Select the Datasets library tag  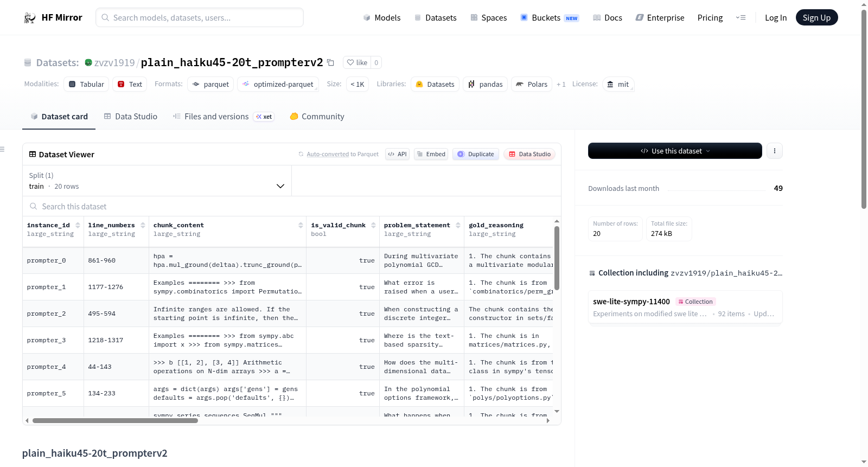(435, 84)
